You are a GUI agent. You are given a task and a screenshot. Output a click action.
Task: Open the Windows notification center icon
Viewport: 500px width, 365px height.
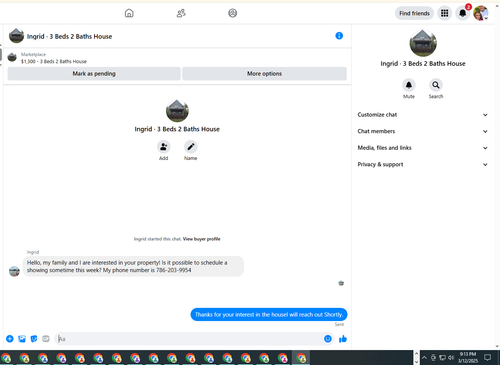[x=487, y=358]
